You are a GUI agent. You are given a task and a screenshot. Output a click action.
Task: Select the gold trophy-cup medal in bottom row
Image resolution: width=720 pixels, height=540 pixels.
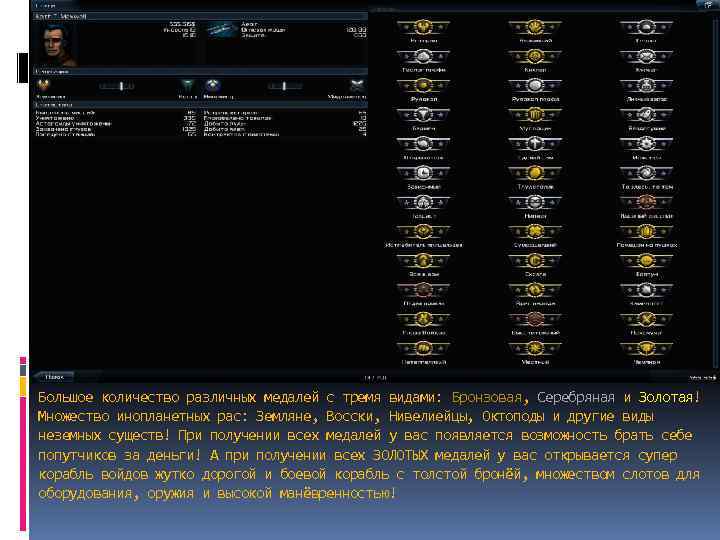646,349
